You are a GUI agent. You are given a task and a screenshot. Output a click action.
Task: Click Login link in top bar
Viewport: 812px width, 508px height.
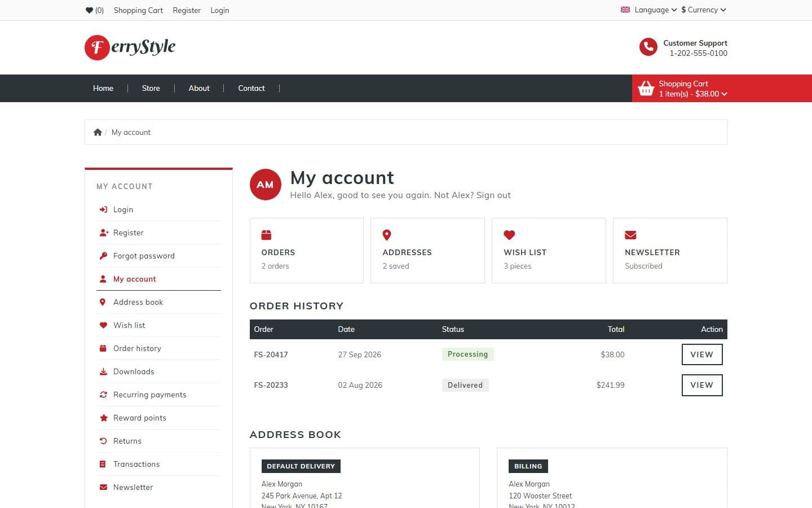click(x=220, y=10)
